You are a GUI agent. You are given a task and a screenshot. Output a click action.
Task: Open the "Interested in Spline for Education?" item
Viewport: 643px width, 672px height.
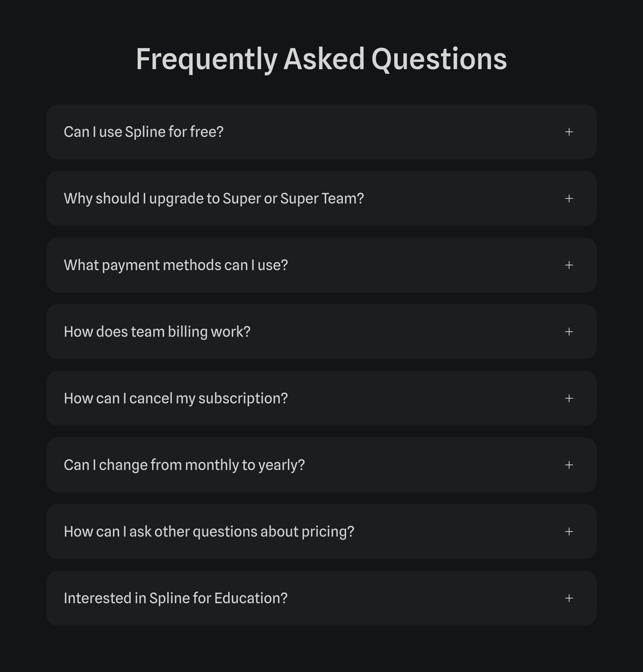[x=322, y=598]
